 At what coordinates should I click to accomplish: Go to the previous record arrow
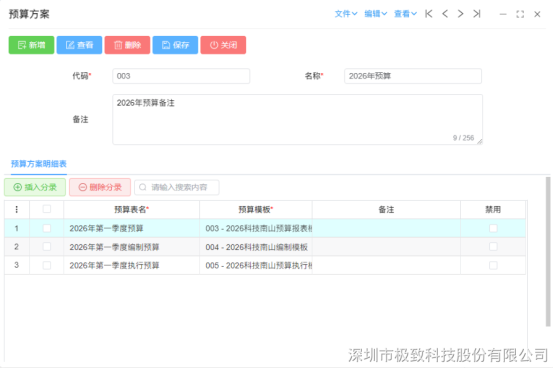coord(445,14)
